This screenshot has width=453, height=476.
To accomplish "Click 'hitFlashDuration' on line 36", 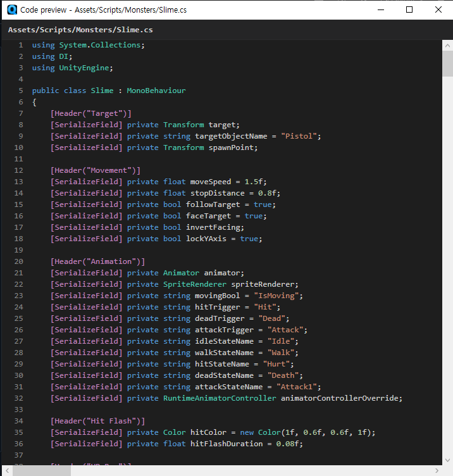I will click(x=226, y=444).
